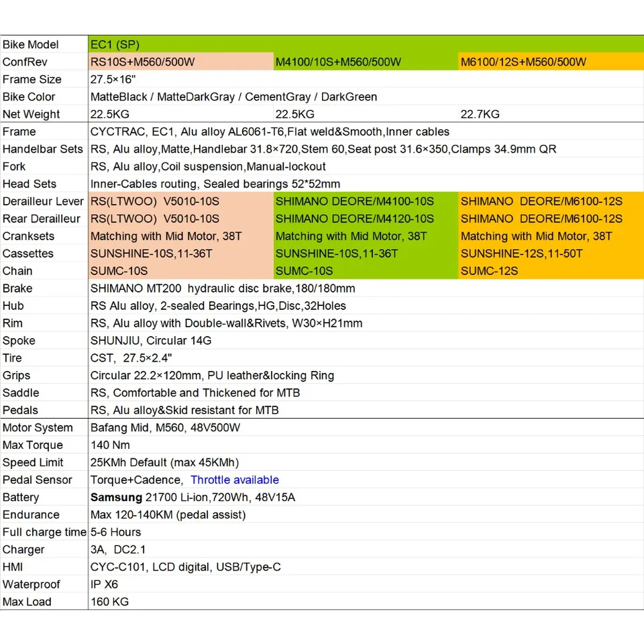This screenshot has width=644, height=644.
Task: Click the 'M4100/10S+M560/500W' configuration cell
Action: coord(366,62)
